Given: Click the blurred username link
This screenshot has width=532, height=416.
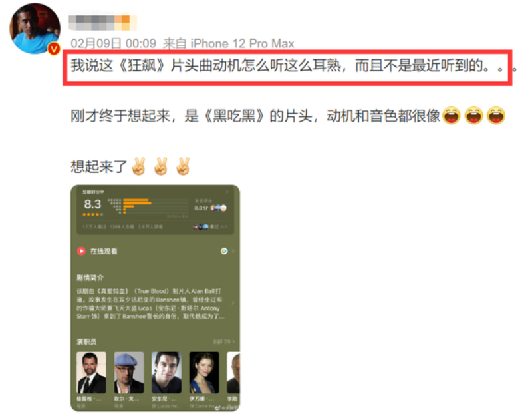Looking at the screenshot, I should 102,23.
